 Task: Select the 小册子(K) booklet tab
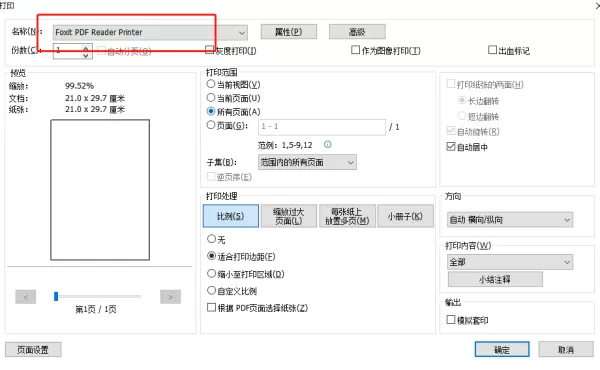[405, 216]
